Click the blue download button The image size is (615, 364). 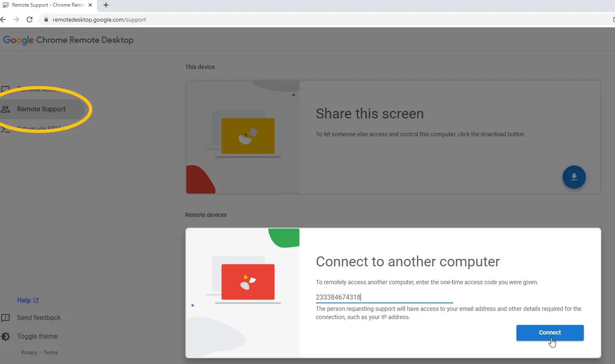coord(574,177)
